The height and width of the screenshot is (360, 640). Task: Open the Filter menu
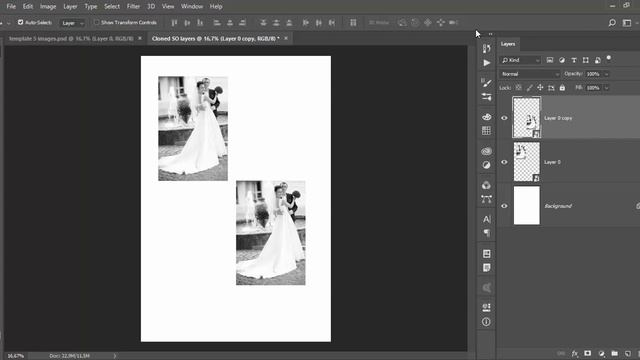pyautogui.click(x=133, y=7)
